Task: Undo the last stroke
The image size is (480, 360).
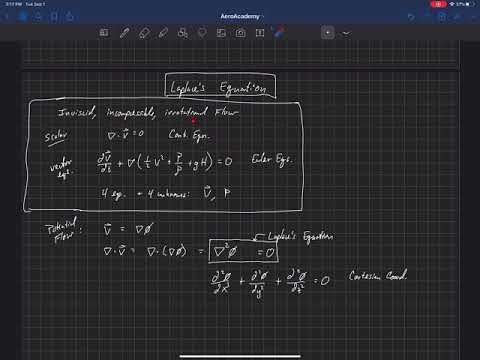Action: (411, 17)
